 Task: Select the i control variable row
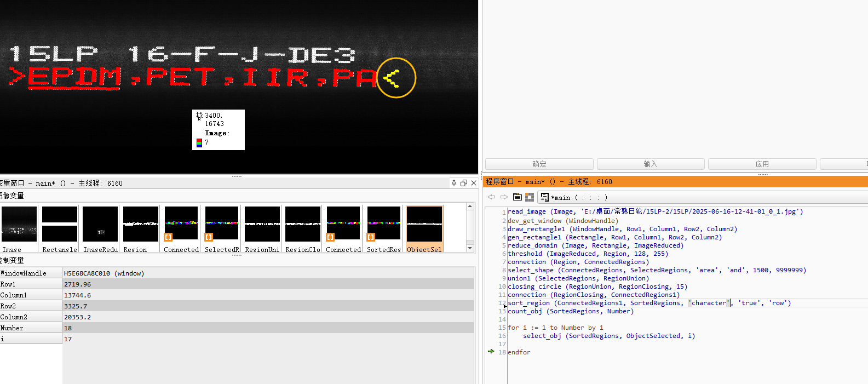pyautogui.click(x=237, y=339)
